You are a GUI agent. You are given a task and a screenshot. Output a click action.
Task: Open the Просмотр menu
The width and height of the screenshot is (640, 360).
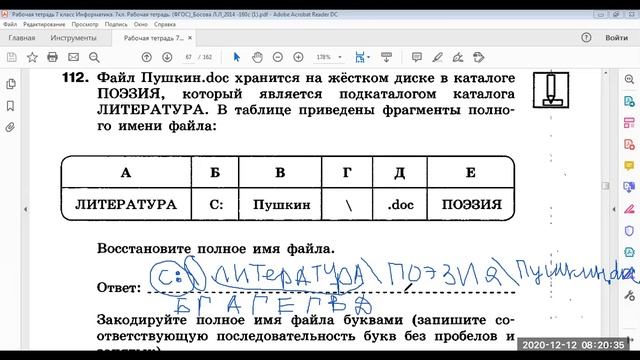pyautogui.click(x=85, y=24)
